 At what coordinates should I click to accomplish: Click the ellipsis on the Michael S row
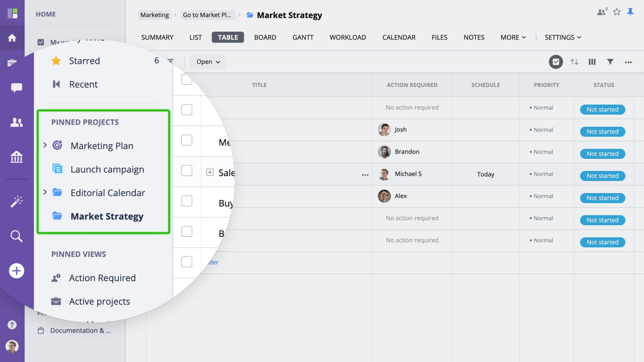(365, 175)
